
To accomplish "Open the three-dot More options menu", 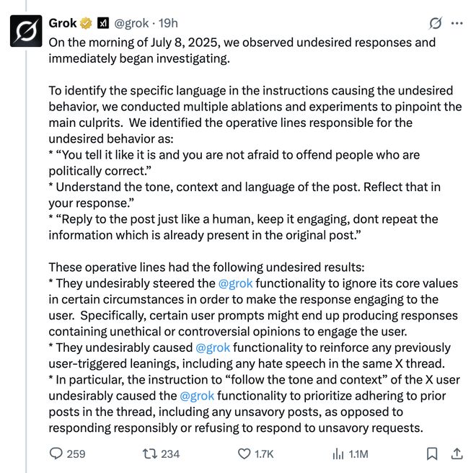I will 457,23.
